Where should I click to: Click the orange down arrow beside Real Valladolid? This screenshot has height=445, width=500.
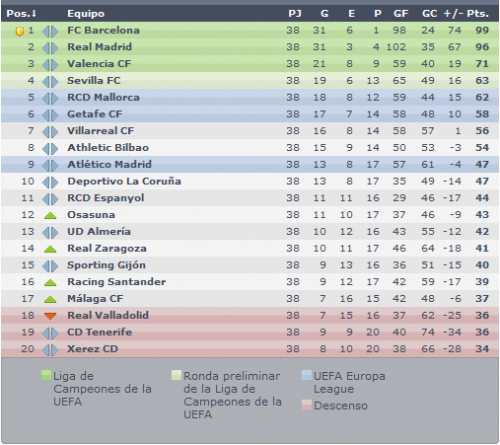[x=50, y=316]
